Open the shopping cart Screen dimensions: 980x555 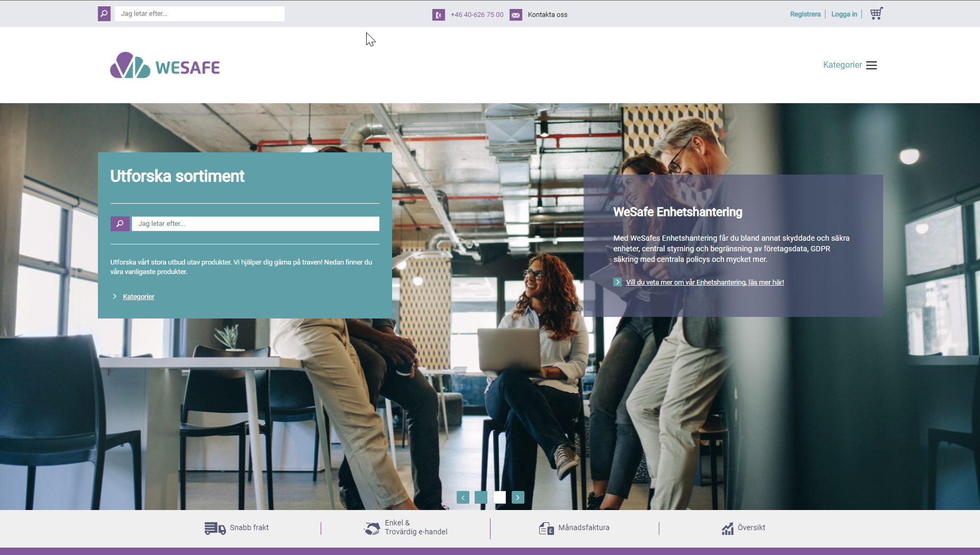point(876,14)
